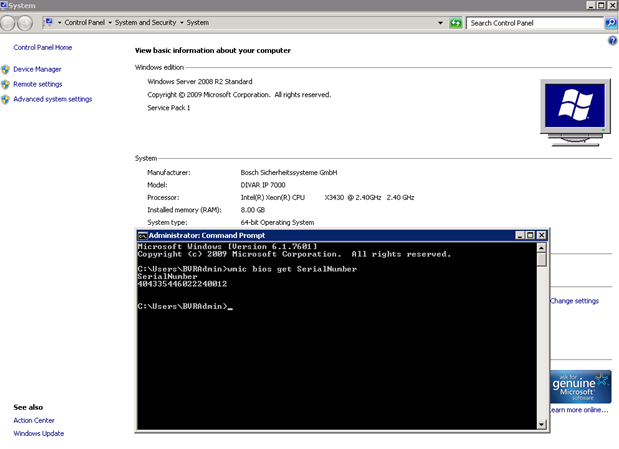Image resolution: width=619 pixels, height=449 pixels.
Task: Go to Control Panel Home
Action: pyautogui.click(x=42, y=47)
